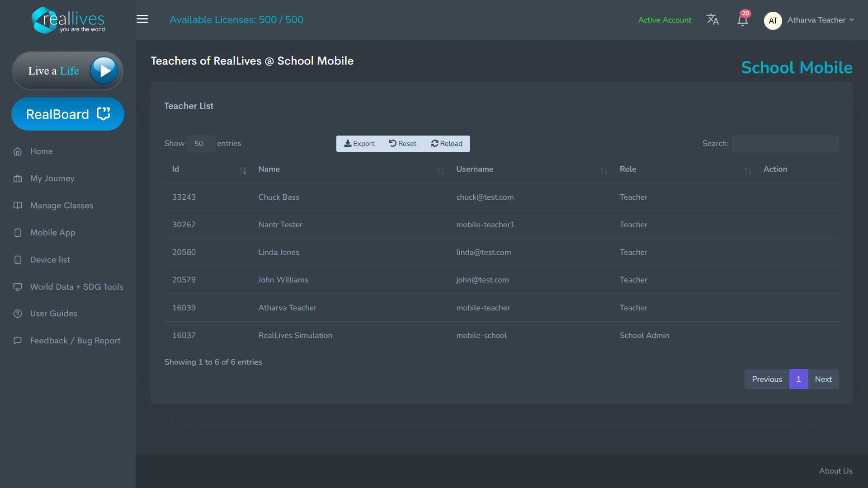Image resolution: width=868 pixels, height=488 pixels.
Task: Click the Feedback chat bubble icon
Action: [18, 341]
